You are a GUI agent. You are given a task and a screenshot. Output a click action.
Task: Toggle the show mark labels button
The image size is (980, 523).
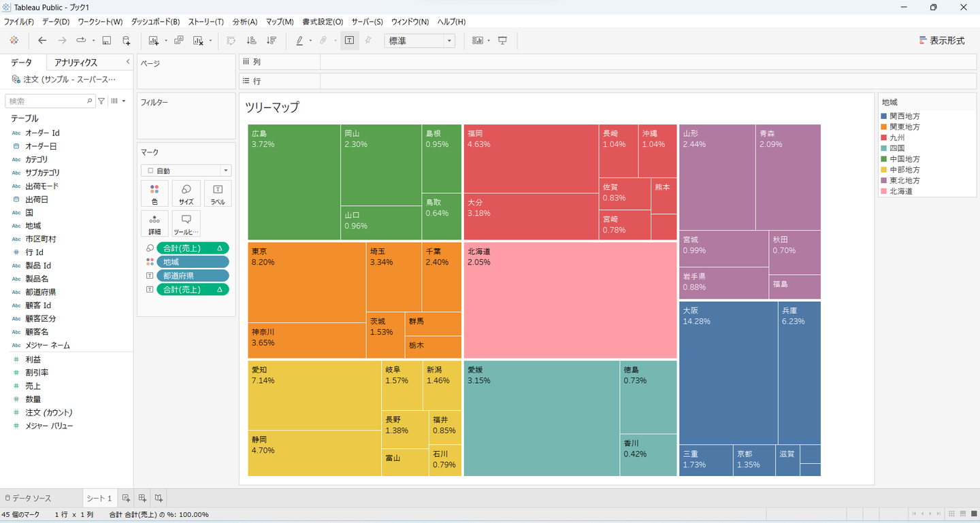tap(349, 41)
